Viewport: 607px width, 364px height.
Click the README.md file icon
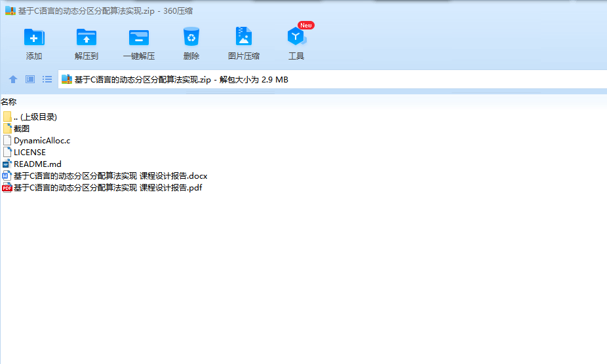(x=7, y=164)
